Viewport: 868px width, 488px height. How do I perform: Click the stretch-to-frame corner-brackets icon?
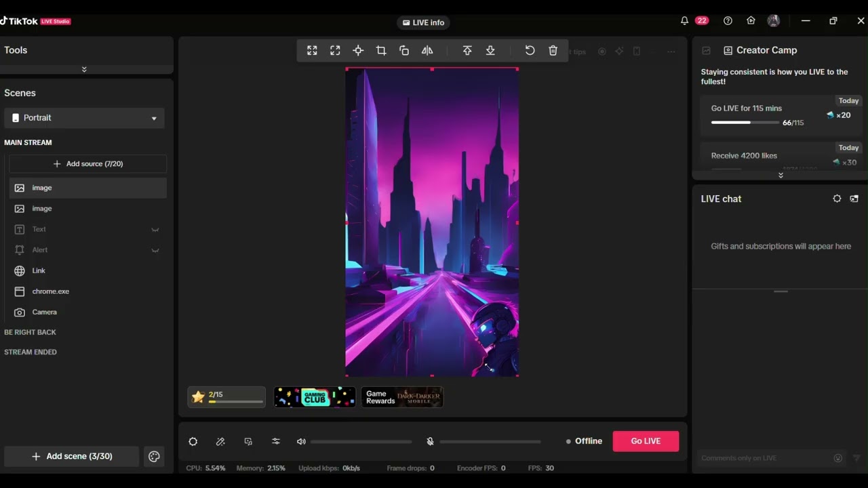(x=335, y=51)
